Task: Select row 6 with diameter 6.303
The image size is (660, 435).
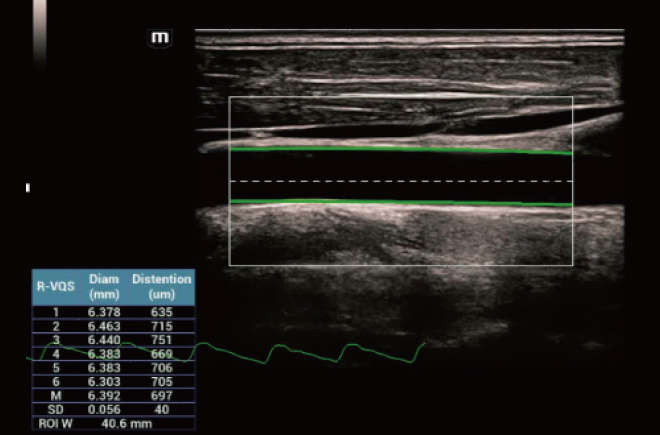Action: (x=105, y=382)
